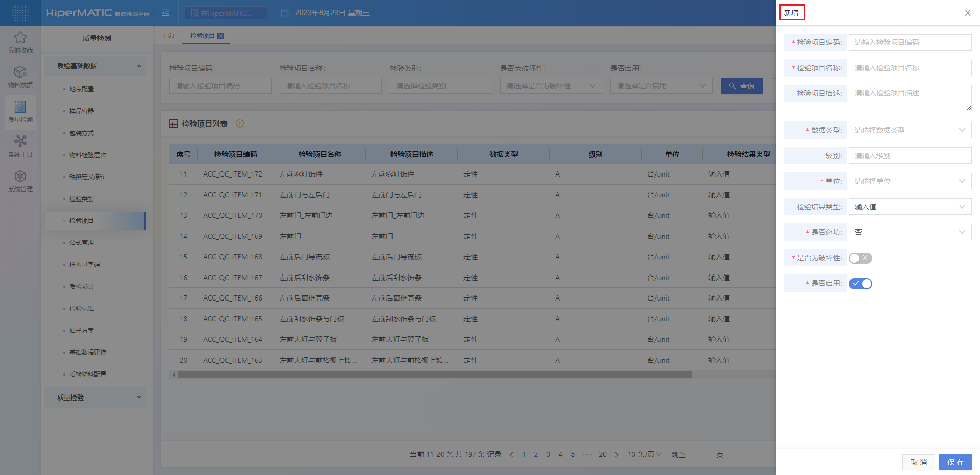
Task: Close the 新增 drawer with X
Action: pos(967,13)
